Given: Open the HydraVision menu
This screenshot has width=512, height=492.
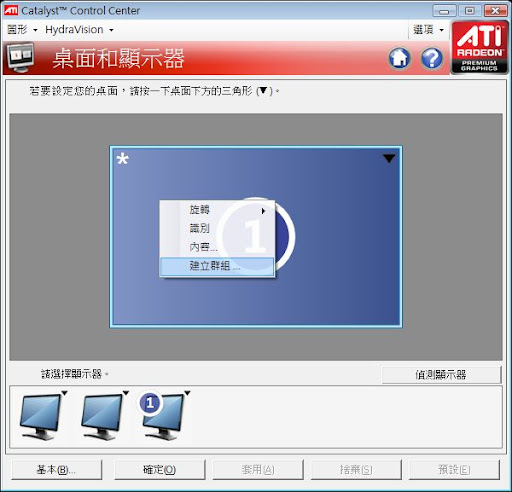Looking at the screenshot, I should (79, 30).
